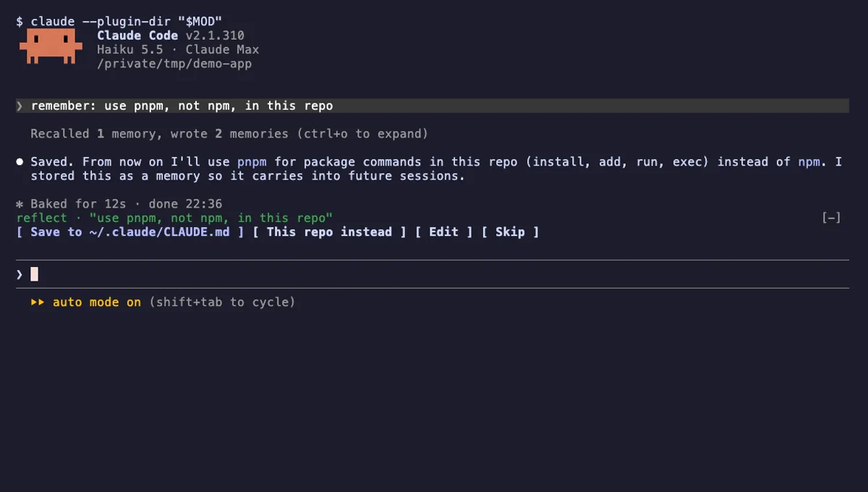This screenshot has height=492, width=868.
Task: Click the shell command claude --plugin-dir "$MOD"
Action: [127, 22]
